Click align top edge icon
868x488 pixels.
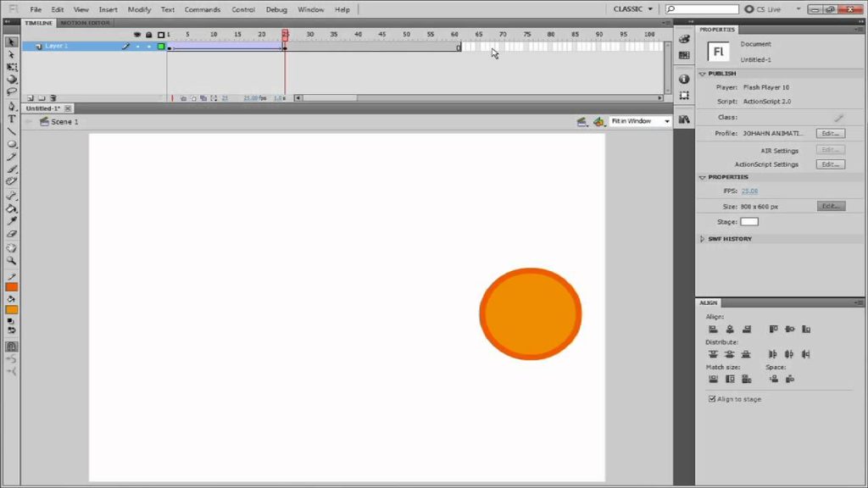[773, 330]
